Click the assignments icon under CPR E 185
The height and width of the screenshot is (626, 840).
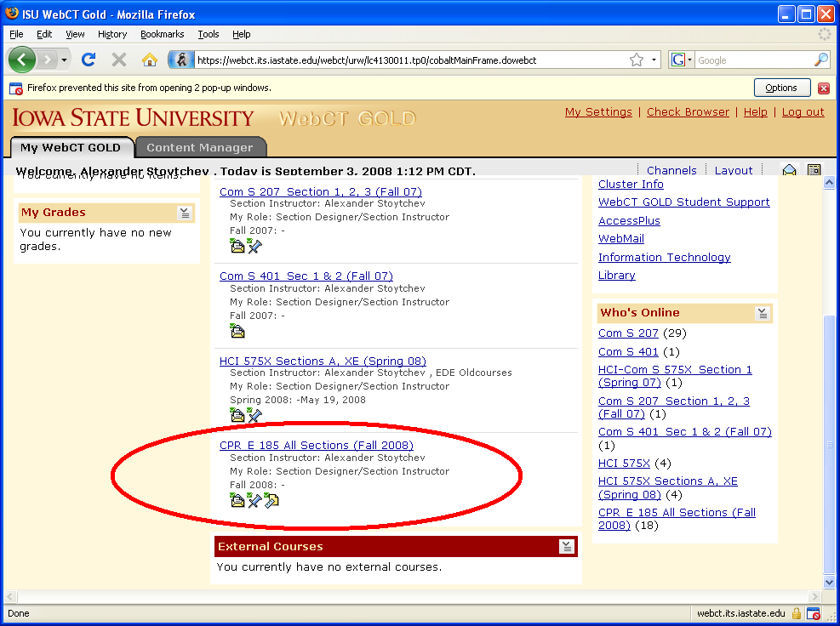pos(271,500)
